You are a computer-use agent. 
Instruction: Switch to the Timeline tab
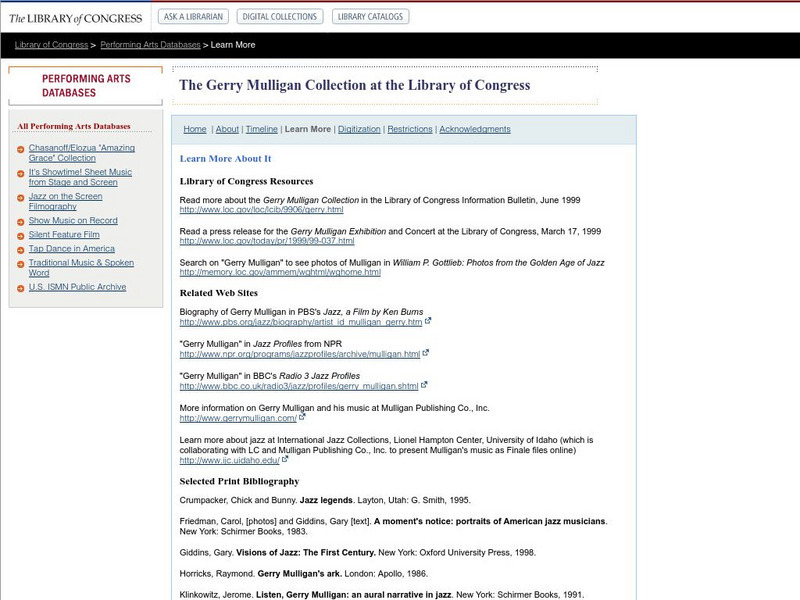click(x=261, y=129)
